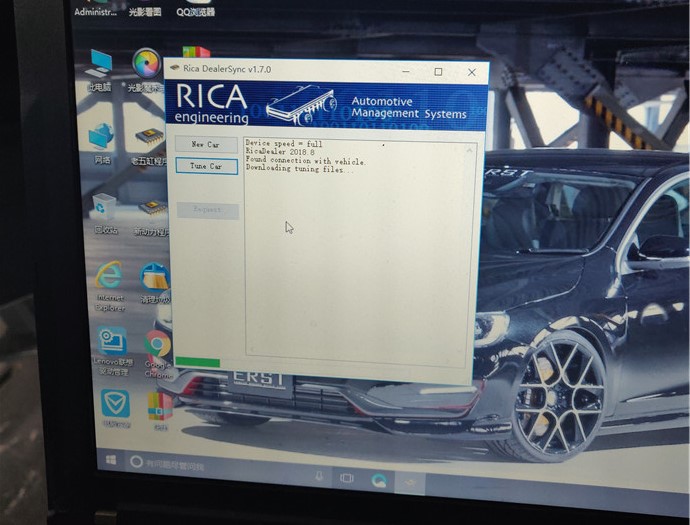Click the Tune Car button

(x=206, y=166)
